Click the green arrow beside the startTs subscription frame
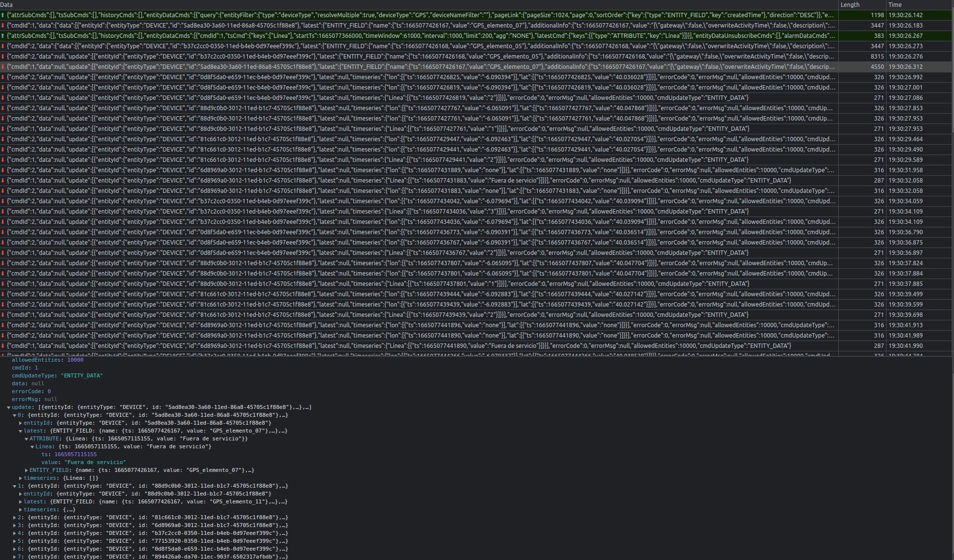 3,35
